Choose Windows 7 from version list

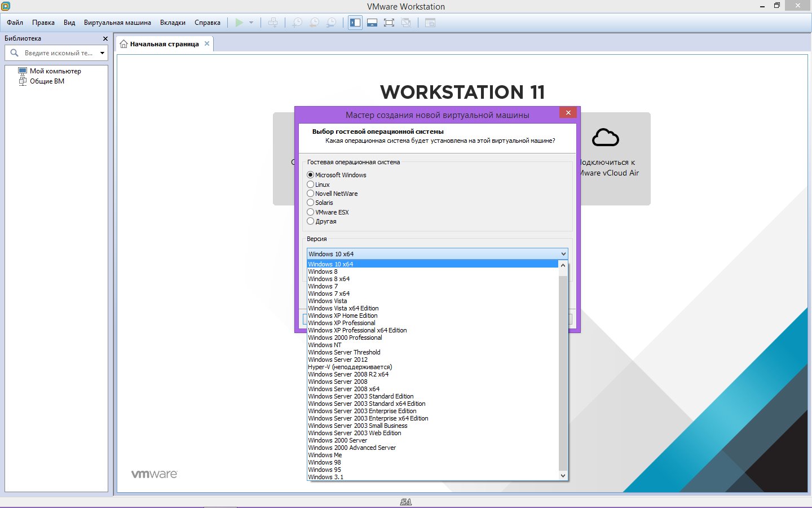pos(433,286)
